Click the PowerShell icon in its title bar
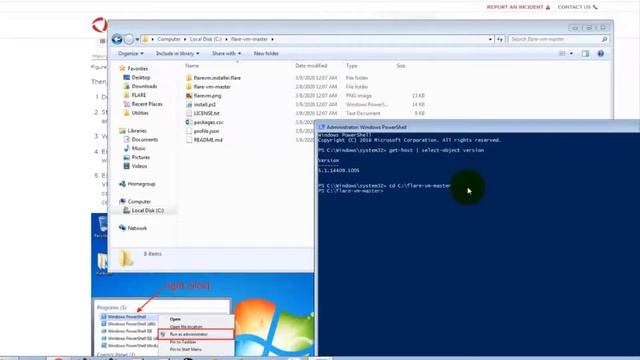The width and height of the screenshot is (640, 360). (322, 127)
